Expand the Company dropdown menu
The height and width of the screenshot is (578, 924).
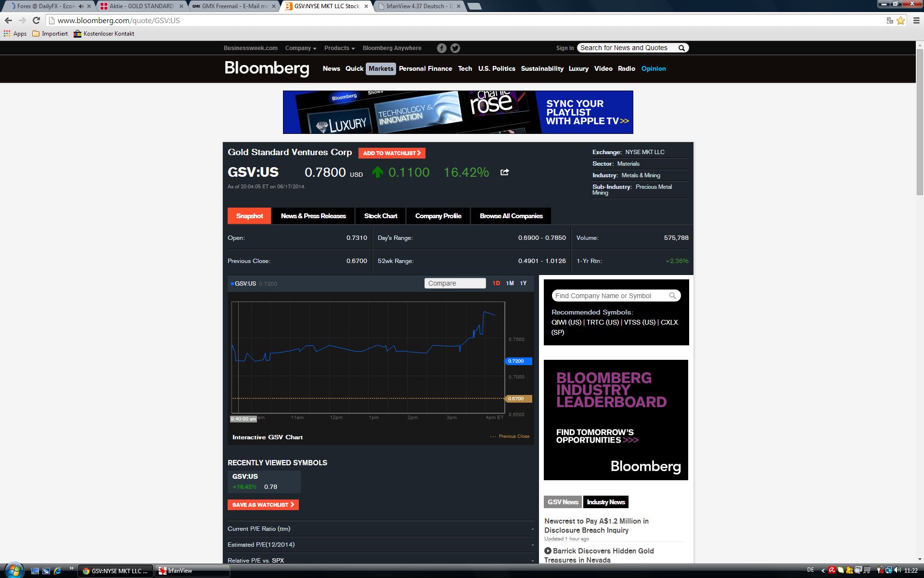click(300, 48)
